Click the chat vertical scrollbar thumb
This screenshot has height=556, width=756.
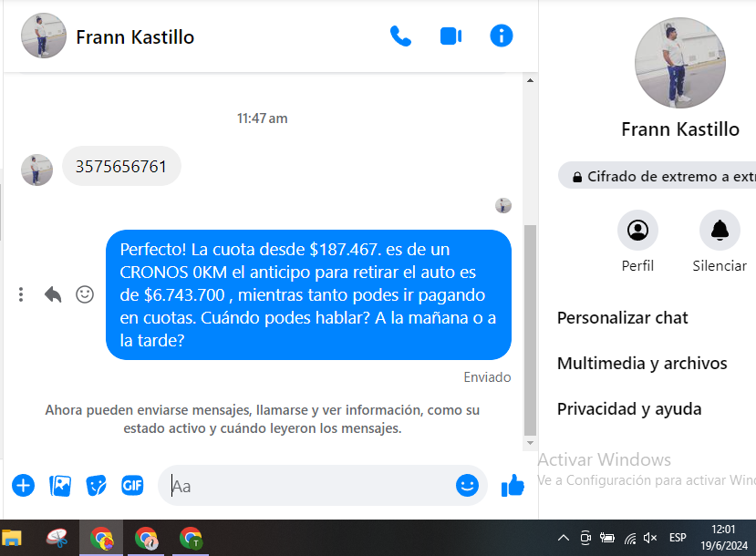click(x=530, y=330)
